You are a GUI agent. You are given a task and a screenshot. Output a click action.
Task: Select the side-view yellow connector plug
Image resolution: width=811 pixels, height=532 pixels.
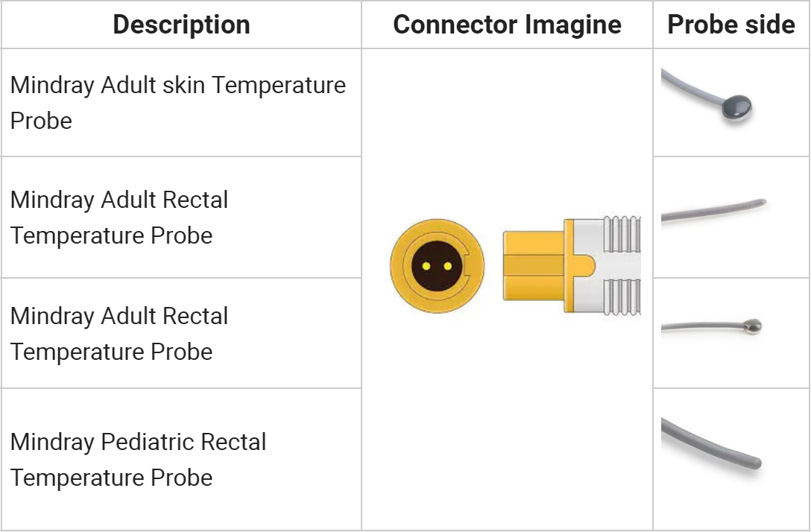(x=533, y=266)
